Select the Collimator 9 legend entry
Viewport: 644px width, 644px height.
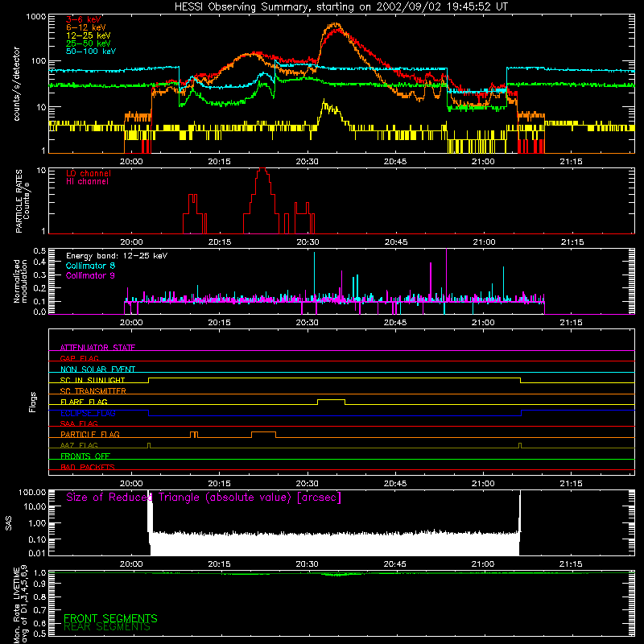[x=90, y=275]
